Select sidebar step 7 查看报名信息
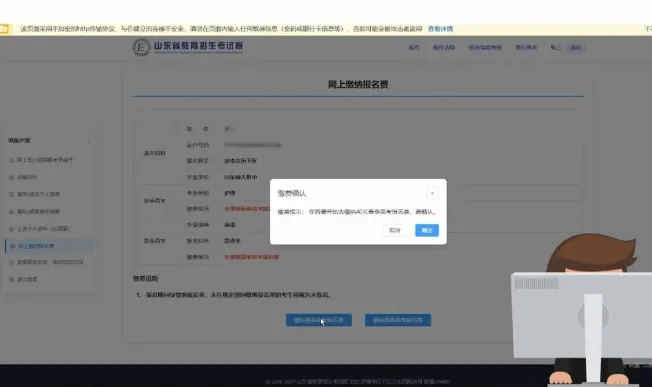This screenshot has height=387, width=652. pyautogui.click(x=46, y=262)
